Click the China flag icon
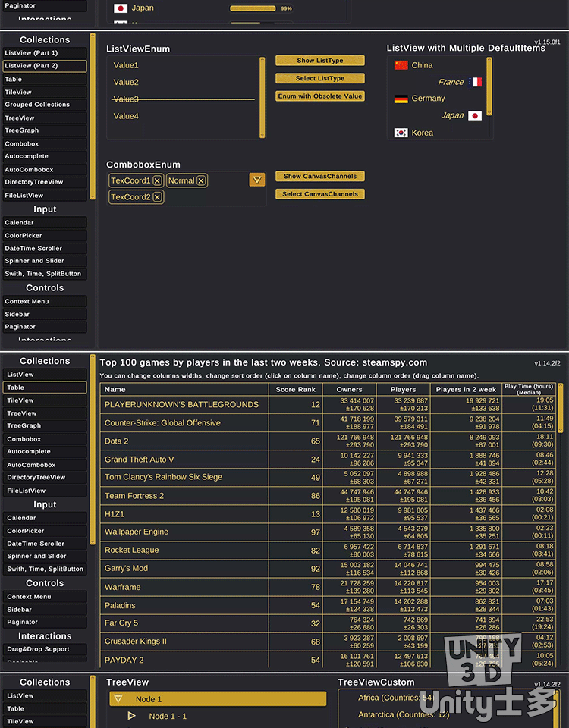The width and height of the screenshot is (569, 728). point(401,65)
